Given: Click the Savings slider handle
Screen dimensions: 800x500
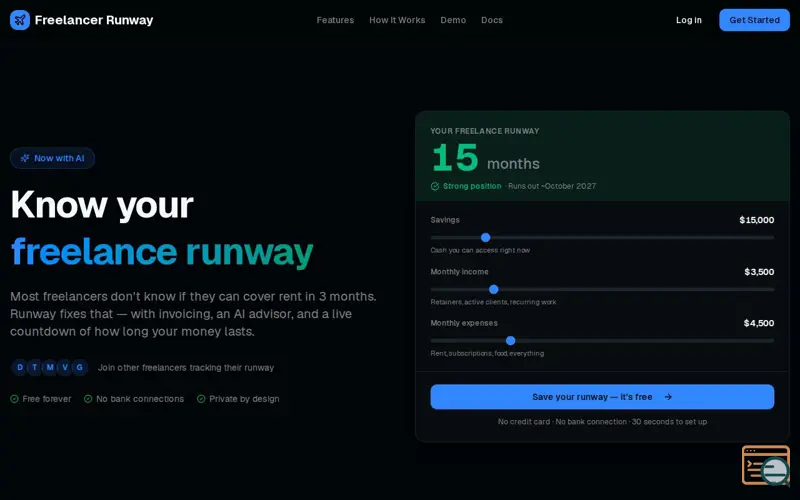Looking at the screenshot, I should (x=486, y=237).
